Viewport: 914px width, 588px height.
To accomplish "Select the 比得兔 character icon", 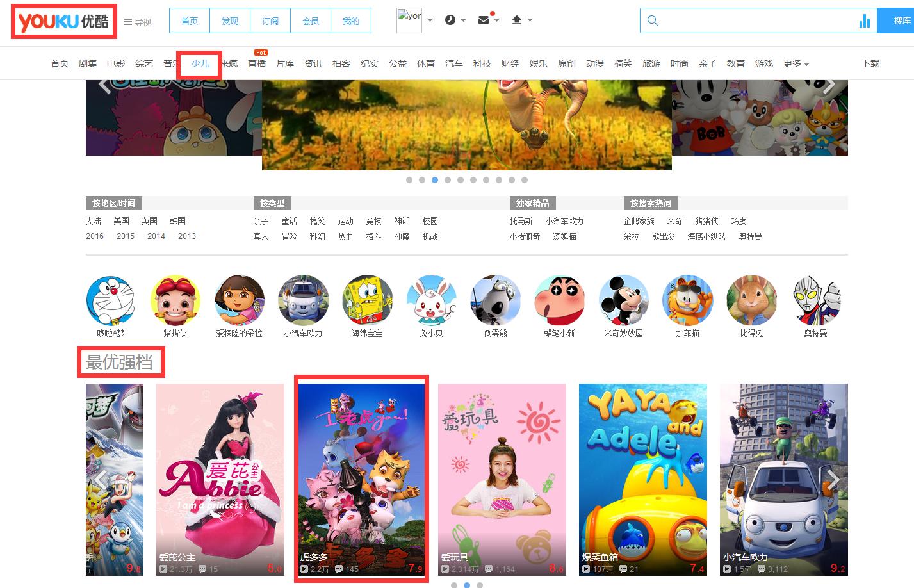I will [751, 300].
